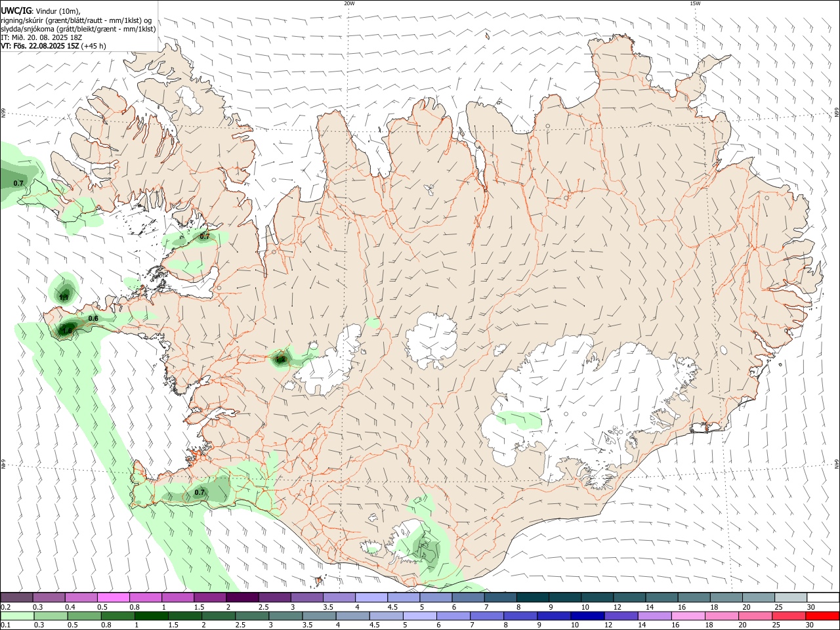Select the slate blue 6–7 snow swatch
This screenshot has width=840, height=630.
[x=468, y=598]
